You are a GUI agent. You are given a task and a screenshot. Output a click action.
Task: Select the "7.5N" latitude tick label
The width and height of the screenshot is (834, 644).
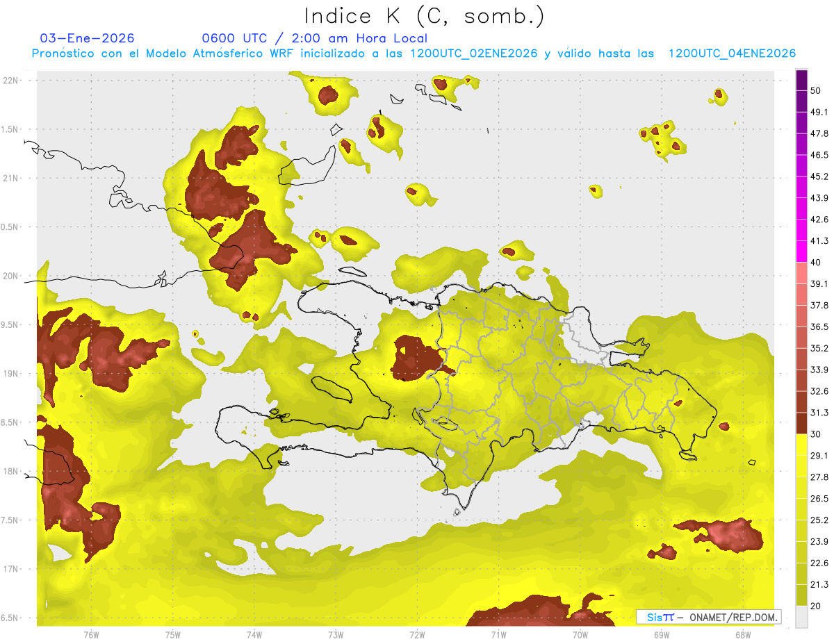10,520
